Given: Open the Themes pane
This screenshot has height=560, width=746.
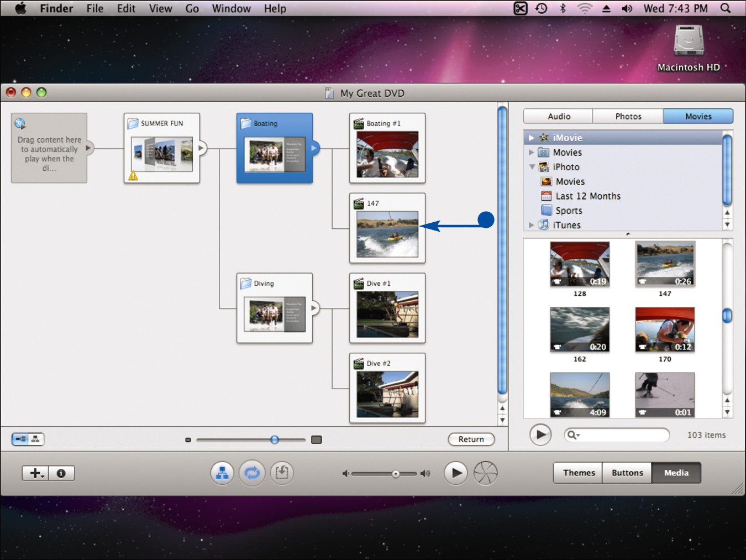Looking at the screenshot, I should [x=579, y=473].
